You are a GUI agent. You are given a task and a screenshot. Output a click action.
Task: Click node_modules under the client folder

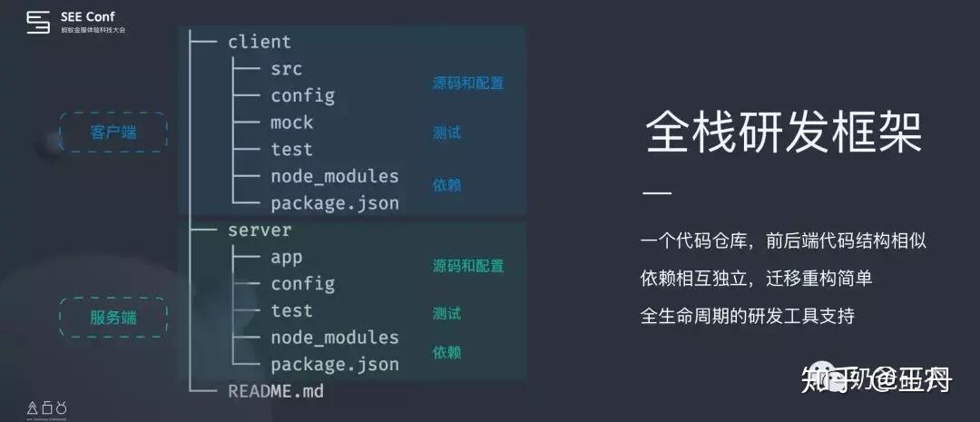click(x=334, y=176)
